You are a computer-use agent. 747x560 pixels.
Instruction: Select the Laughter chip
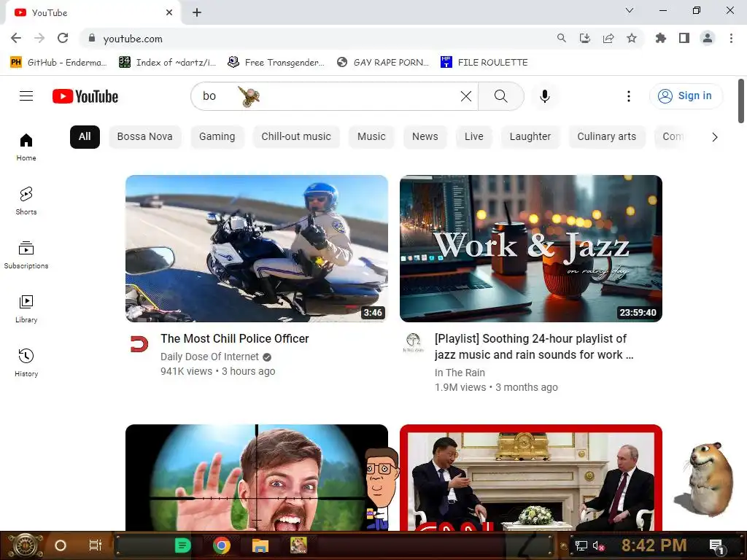pos(530,136)
